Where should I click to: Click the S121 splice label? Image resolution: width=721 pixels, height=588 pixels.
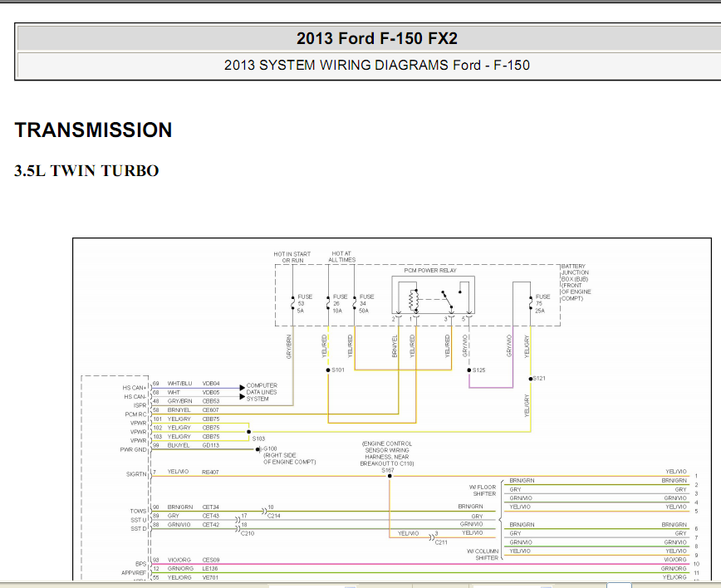coord(539,379)
